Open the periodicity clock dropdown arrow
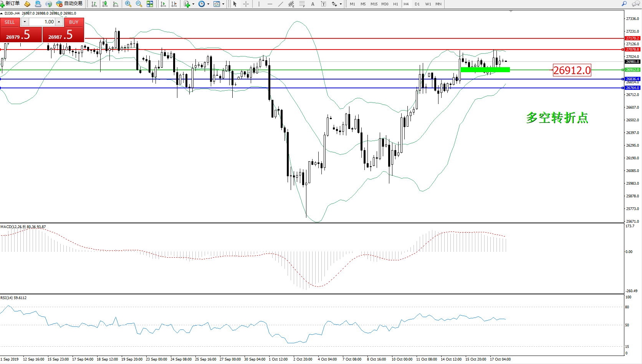The image size is (642, 364). pos(208,4)
